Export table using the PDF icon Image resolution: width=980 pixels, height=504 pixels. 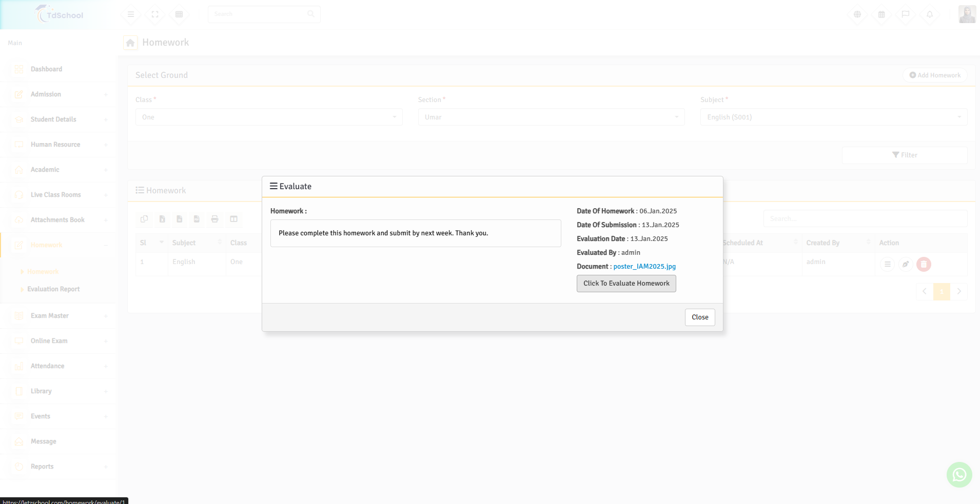tap(197, 219)
